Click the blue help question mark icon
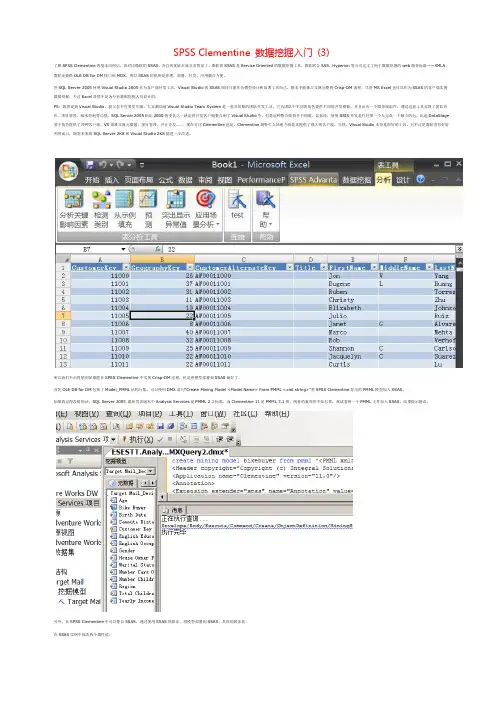The width and height of the screenshot is (503, 711). 420,179
